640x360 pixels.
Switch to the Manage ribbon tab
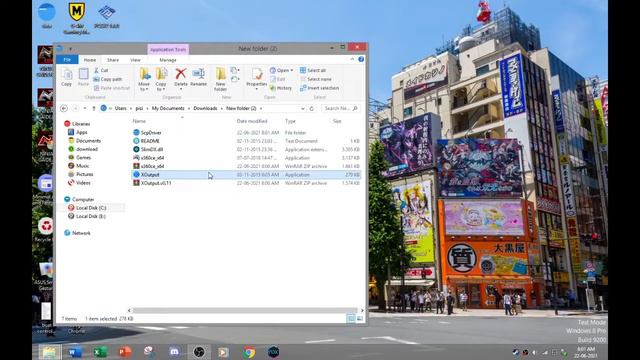tap(168, 60)
